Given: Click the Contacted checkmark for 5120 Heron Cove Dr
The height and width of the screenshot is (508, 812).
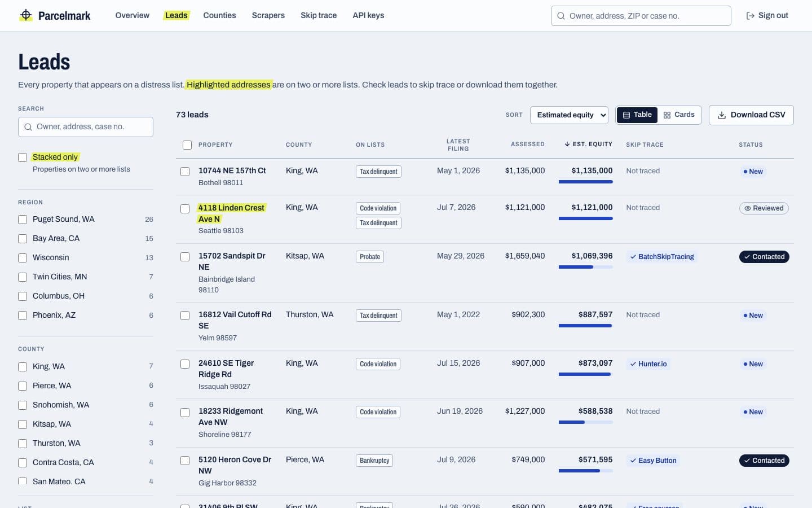Looking at the screenshot, I should (x=747, y=461).
